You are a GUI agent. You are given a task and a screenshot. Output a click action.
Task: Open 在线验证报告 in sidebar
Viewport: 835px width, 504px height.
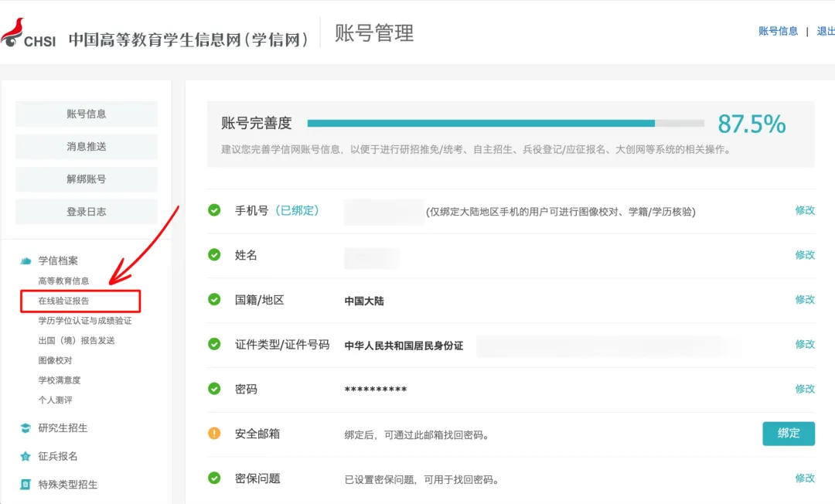click(x=63, y=301)
